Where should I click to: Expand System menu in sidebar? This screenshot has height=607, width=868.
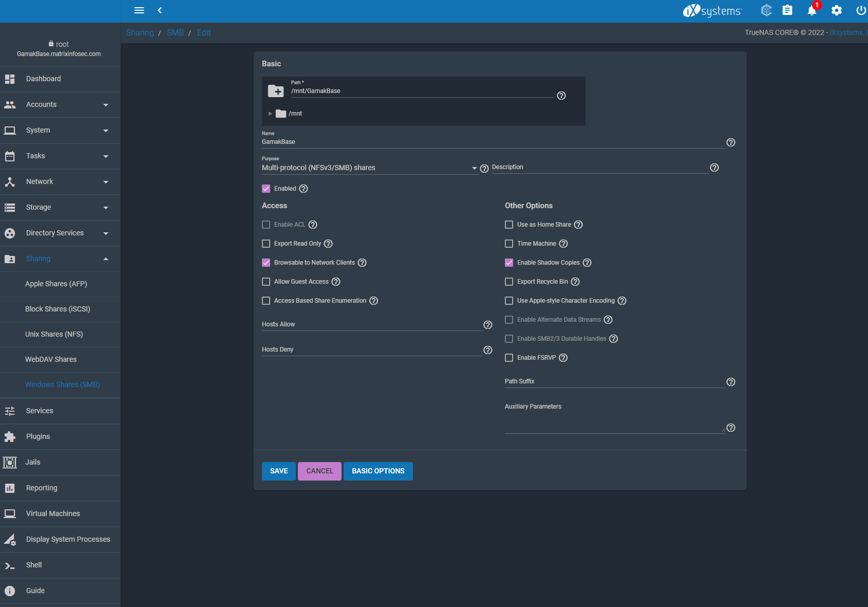(x=60, y=131)
